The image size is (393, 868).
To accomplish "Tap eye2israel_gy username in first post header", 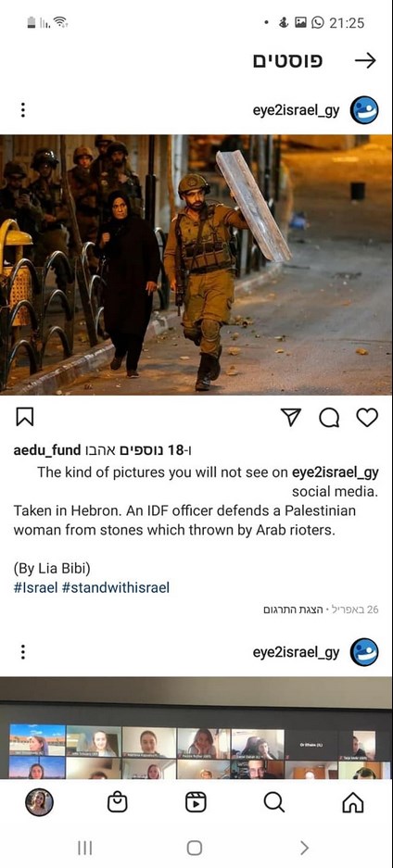I will (296, 110).
